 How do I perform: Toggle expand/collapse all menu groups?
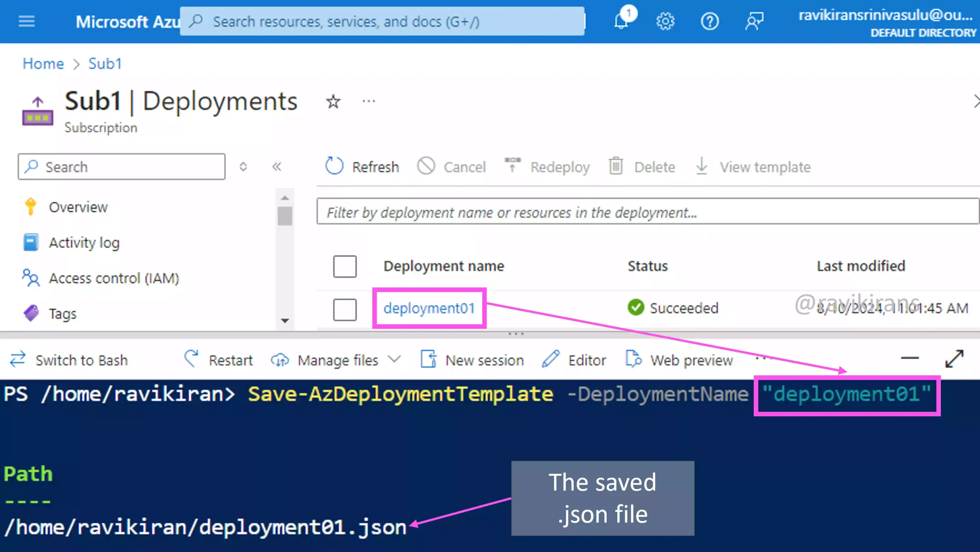point(243,167)
